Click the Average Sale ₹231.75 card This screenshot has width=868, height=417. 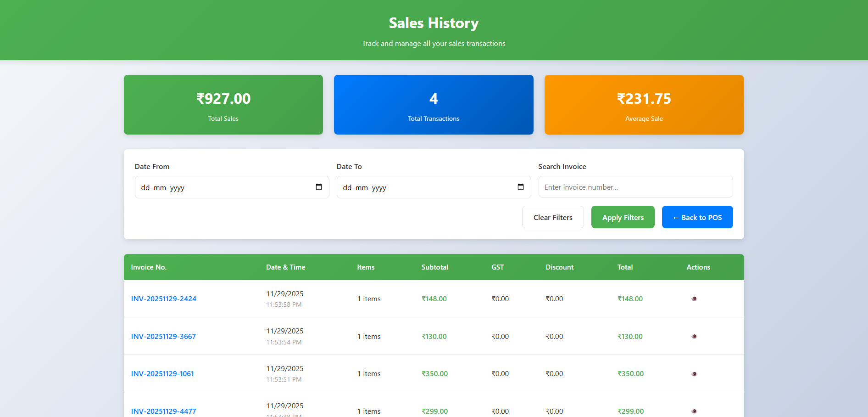pyautogui.click(x=644, y=105)
